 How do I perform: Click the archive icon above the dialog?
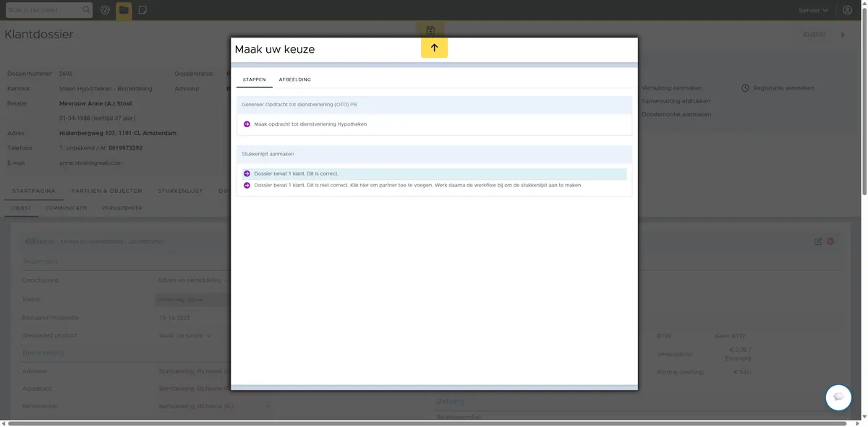(x=430, y=30)
